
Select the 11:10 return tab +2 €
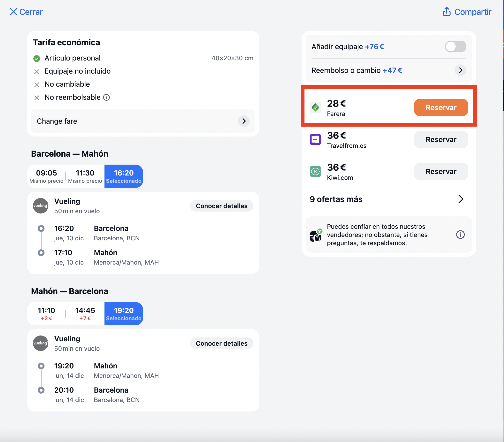click(46, 313)
